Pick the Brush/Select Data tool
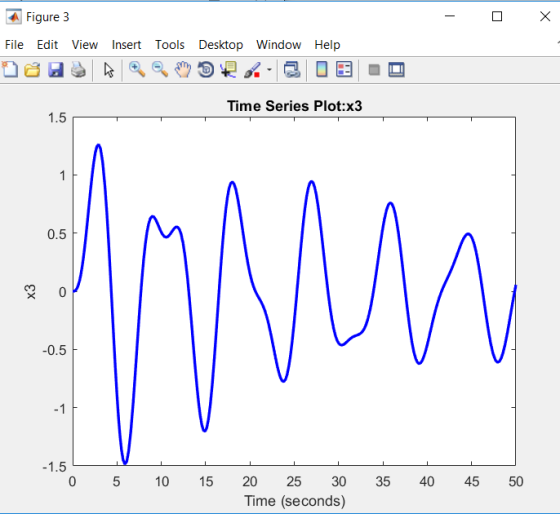This screenshot has width=560, height=514. [252, 70]
